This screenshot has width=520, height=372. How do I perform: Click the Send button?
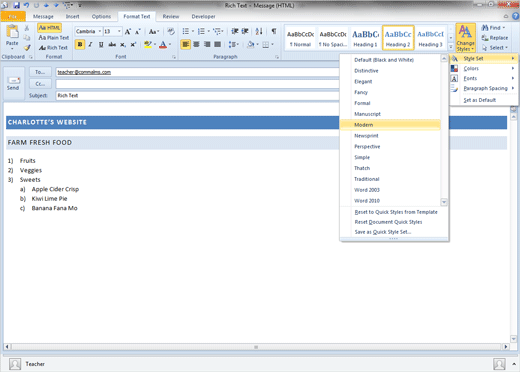coord(13,83)
